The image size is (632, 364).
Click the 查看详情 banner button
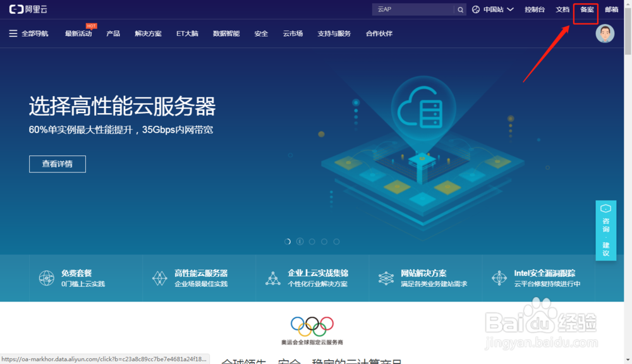tap(58, 164)
